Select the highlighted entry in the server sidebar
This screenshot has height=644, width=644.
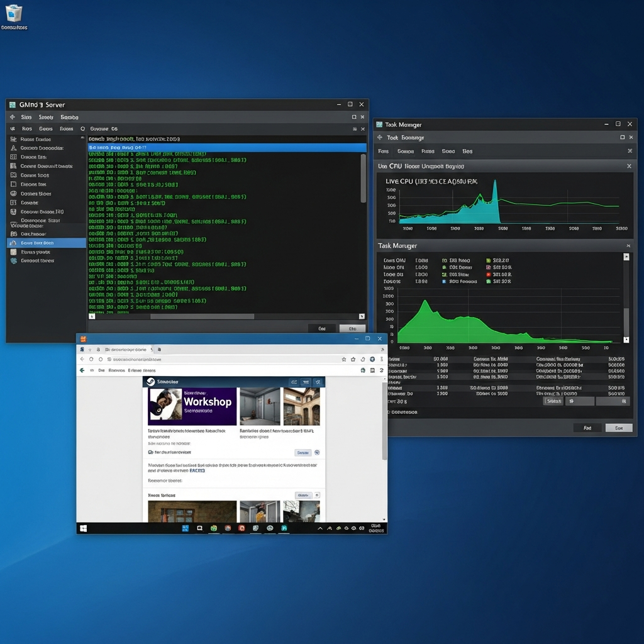click(44, 241)
